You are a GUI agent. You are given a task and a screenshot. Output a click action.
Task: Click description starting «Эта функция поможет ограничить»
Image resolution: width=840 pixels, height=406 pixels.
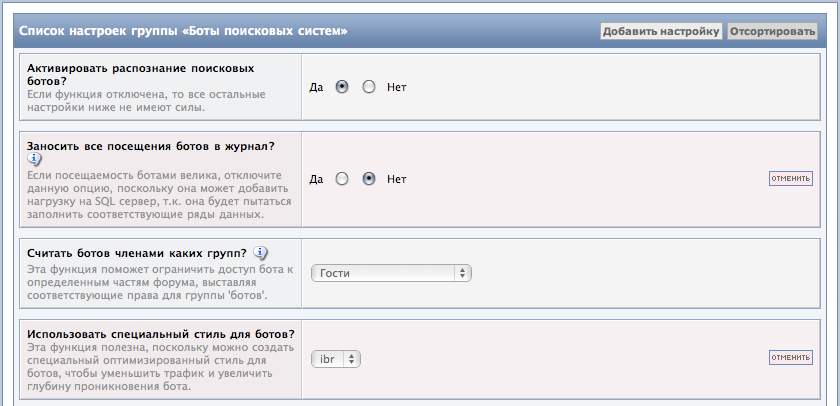(x=160, y=282)
